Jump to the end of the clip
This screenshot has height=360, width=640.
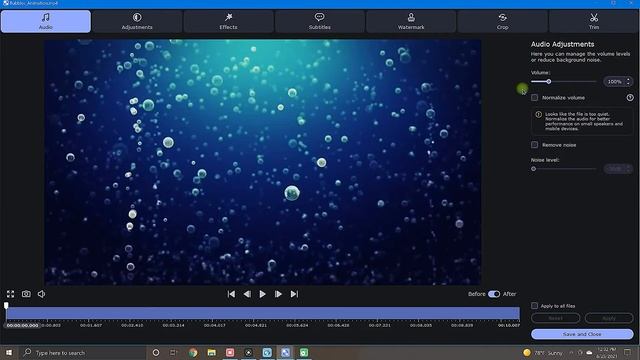pos(294,294)
